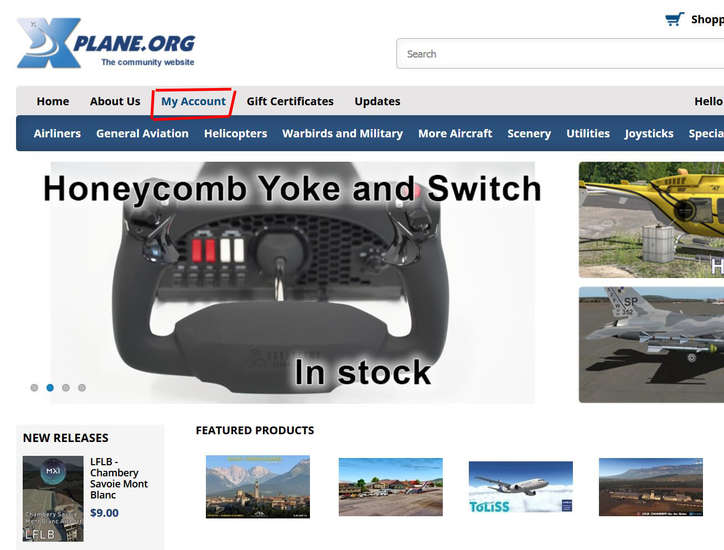Open the About Us page
This screenshot has height=550, width=724.
coord(115,101)
